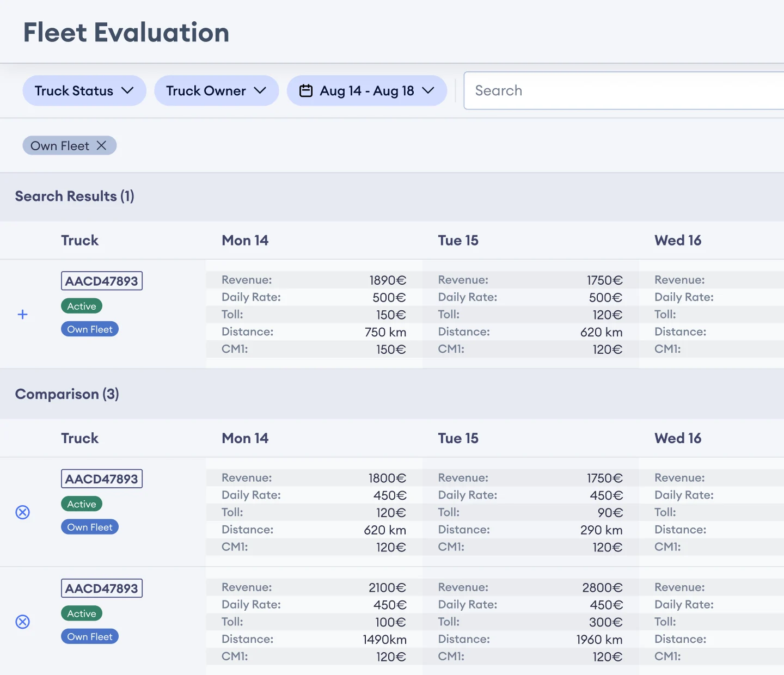Select the 750 km distance value
784x675 pixels.
point(385,332)
